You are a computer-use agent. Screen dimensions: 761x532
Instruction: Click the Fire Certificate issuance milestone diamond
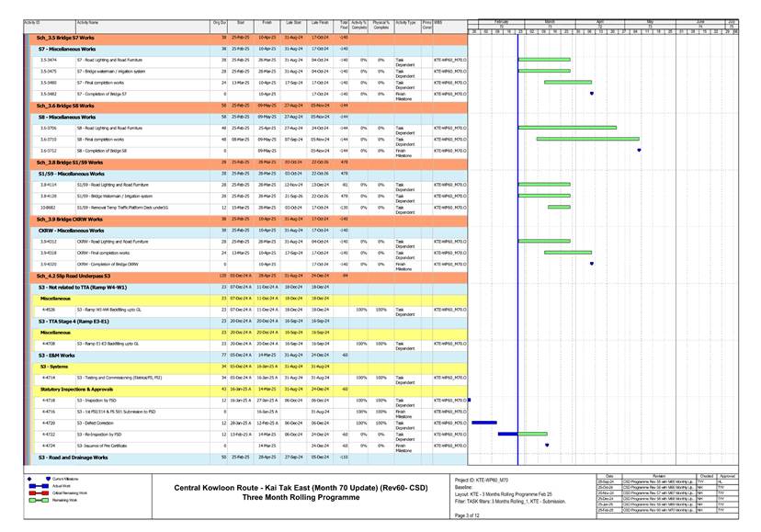[547, 445]
